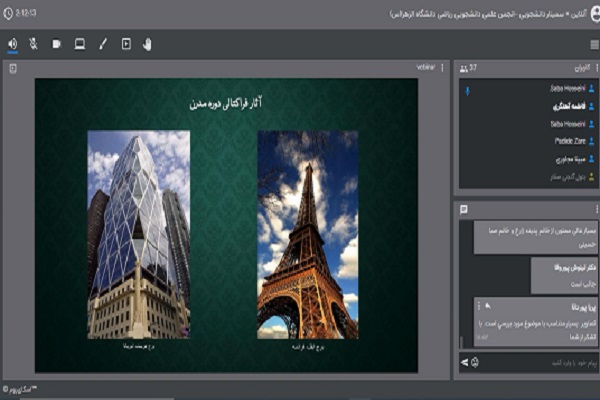Open the media play file icon
600x400 pixels.
click(x=126, y=44)
